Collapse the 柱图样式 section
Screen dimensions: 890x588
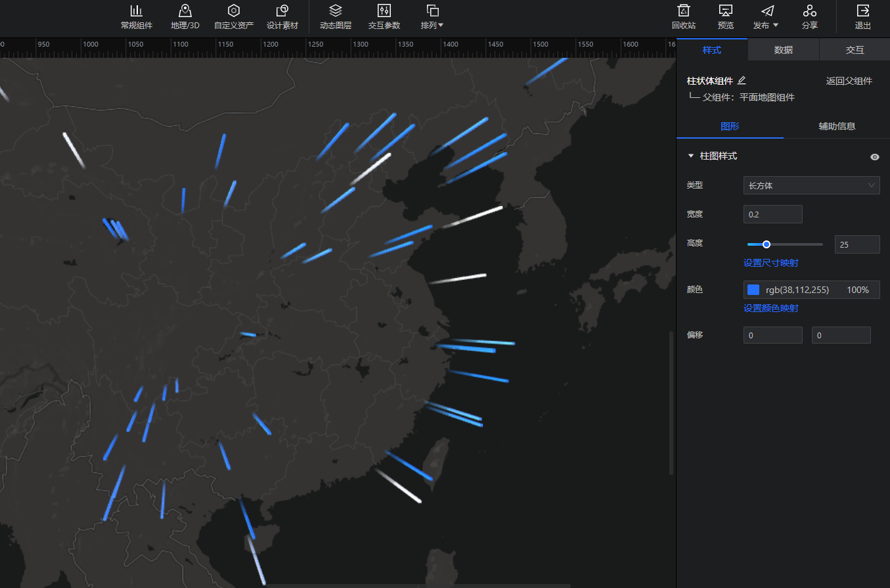pos(690,156)
